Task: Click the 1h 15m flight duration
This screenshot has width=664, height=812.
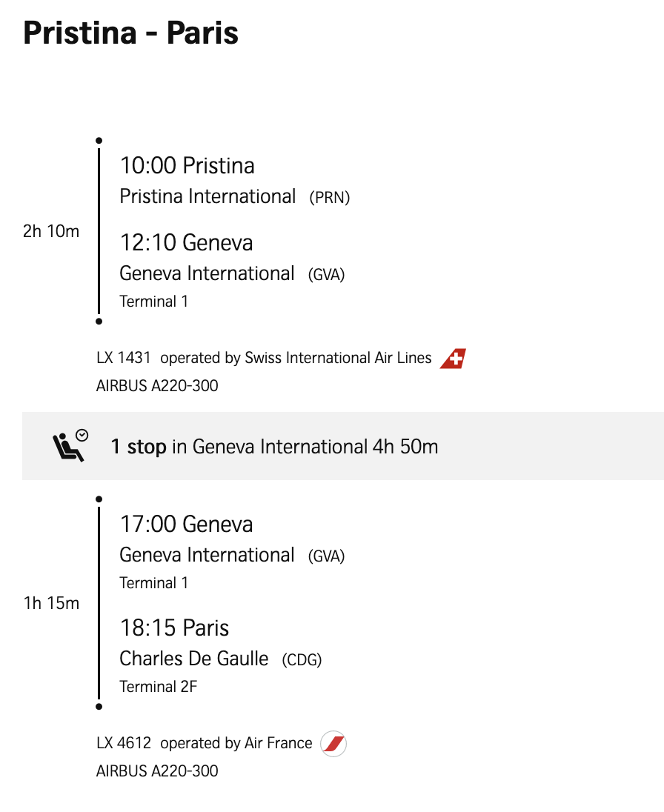Action: (x=51, y=603)
